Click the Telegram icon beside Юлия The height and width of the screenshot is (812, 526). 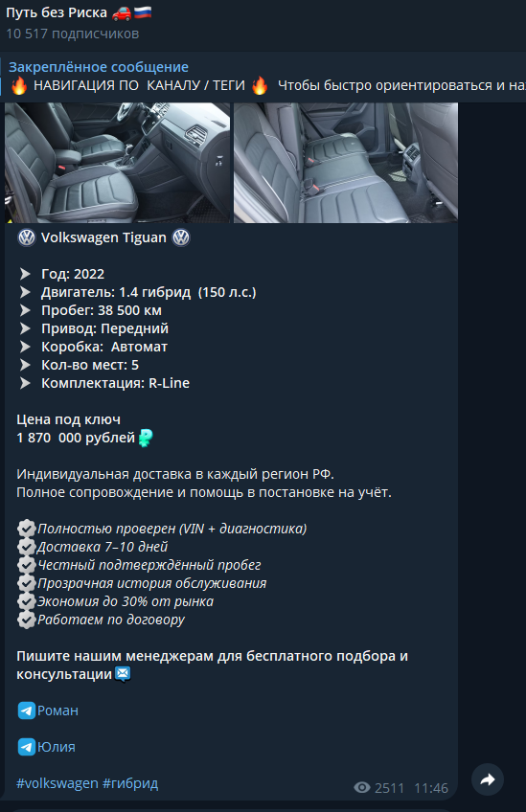(x=27, y=747)
